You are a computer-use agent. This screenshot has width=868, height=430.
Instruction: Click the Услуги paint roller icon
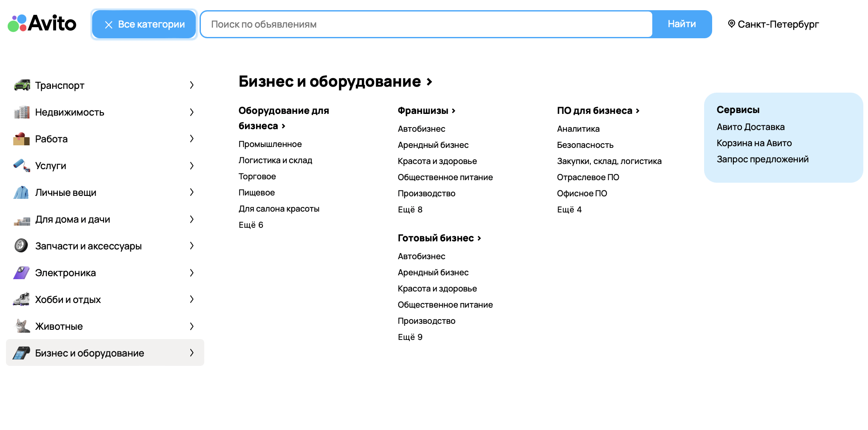pos(22,166)
